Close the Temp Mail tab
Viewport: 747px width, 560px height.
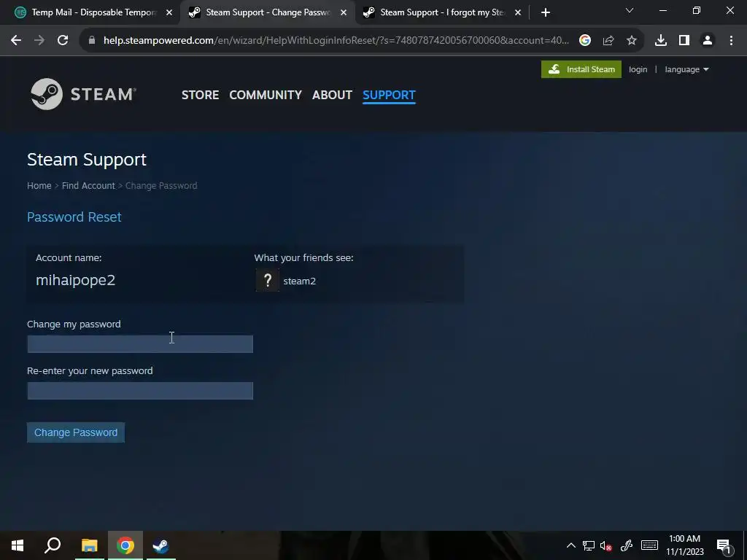169,12
